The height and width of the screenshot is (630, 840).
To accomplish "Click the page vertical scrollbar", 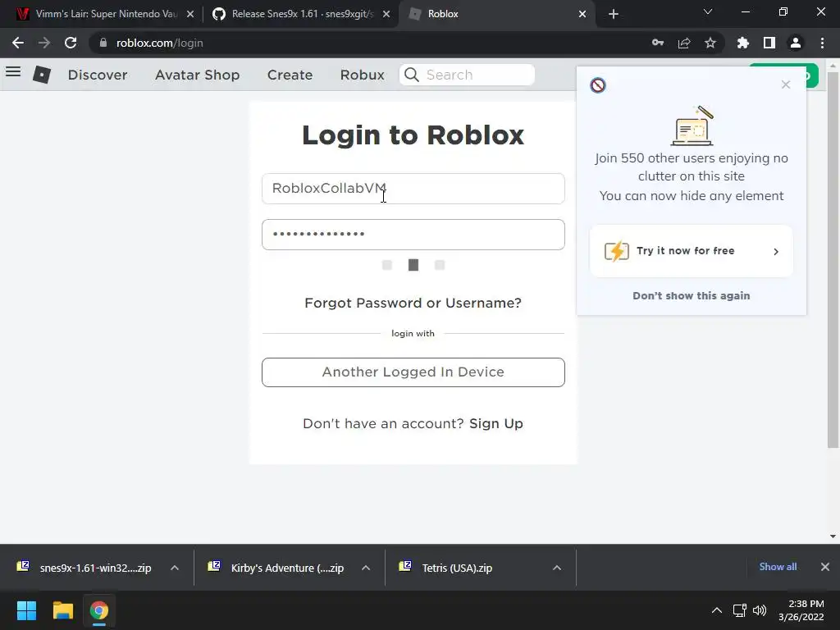I will tap(833, 260).
